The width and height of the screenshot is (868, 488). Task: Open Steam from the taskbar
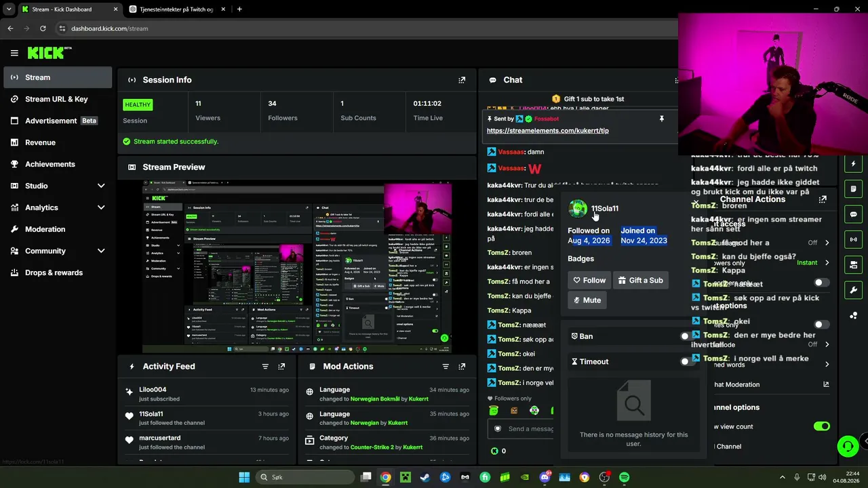[x=425, y=477]
